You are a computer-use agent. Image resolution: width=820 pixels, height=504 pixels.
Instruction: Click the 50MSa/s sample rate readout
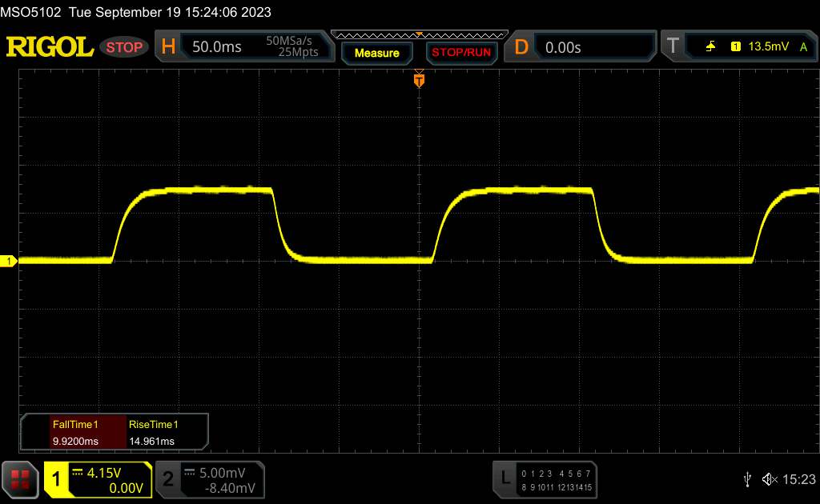[x=288, y=41]
